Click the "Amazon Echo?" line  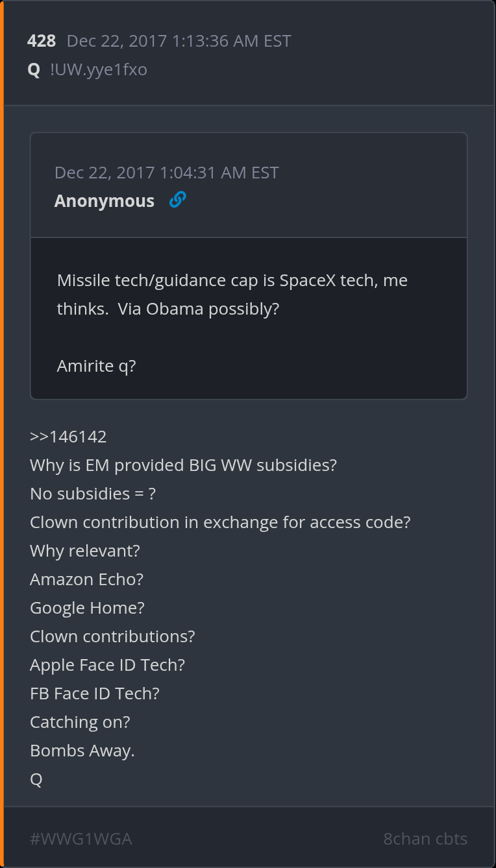tap(86, 579)
